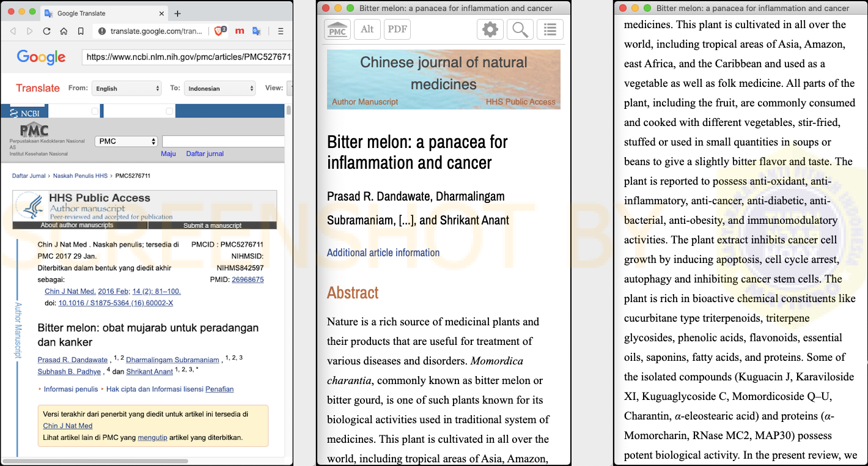The width and height of the screenshot is (868, 466).
Task: Click Submit a manuscript button
Action: tap(212, 226)
